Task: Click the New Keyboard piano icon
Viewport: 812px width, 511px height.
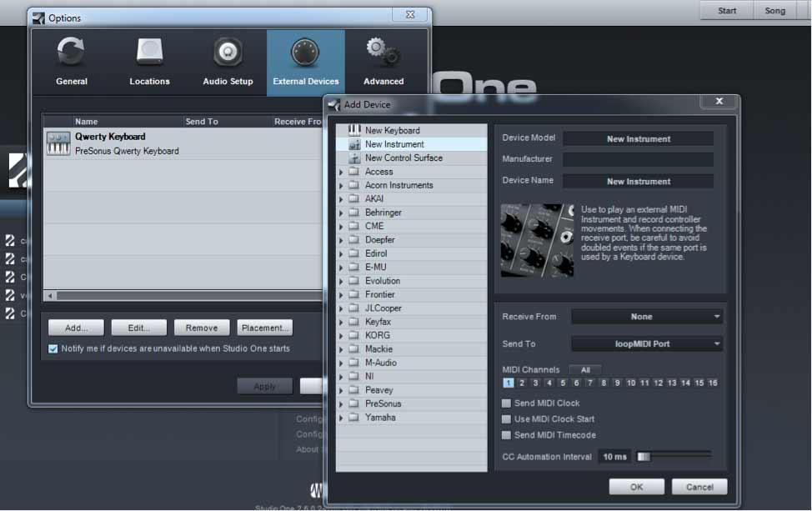Action: (x=354, y=130)
